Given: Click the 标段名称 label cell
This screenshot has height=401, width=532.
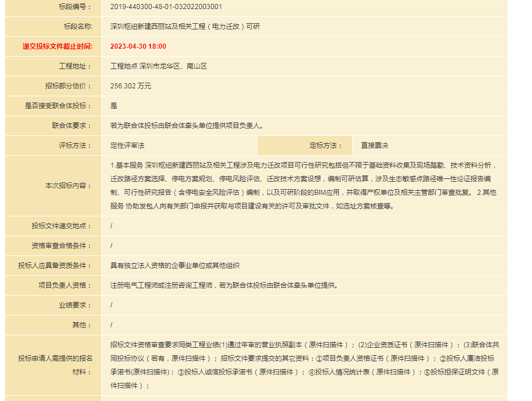Looking at the screenshot, I should point(78,27).
